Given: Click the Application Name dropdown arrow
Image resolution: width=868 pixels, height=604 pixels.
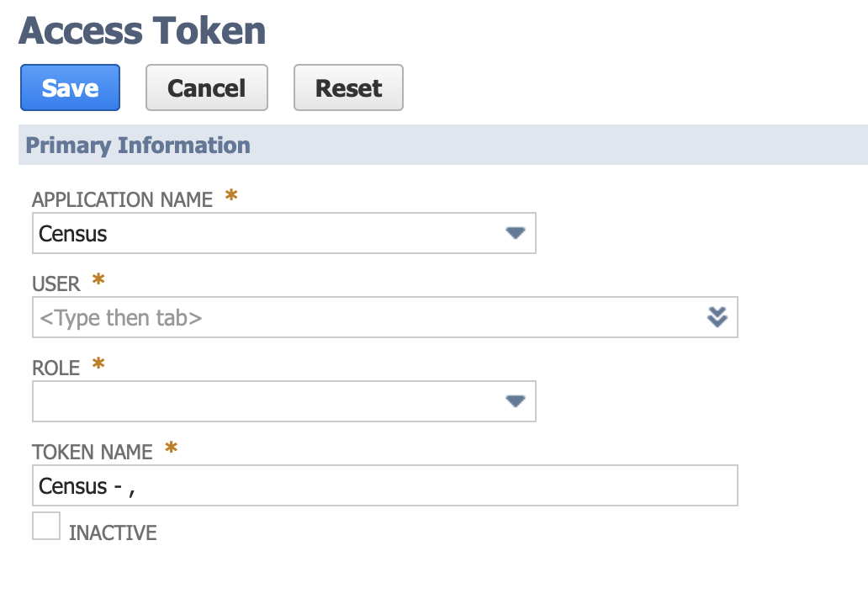Looking at the screenshot, I should click(515, 233).
